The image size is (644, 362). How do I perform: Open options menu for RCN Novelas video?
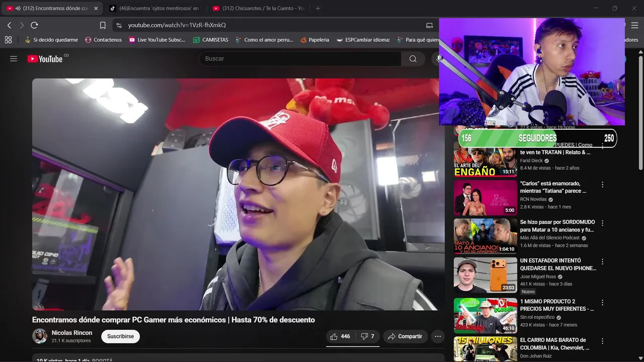point(602,185)
